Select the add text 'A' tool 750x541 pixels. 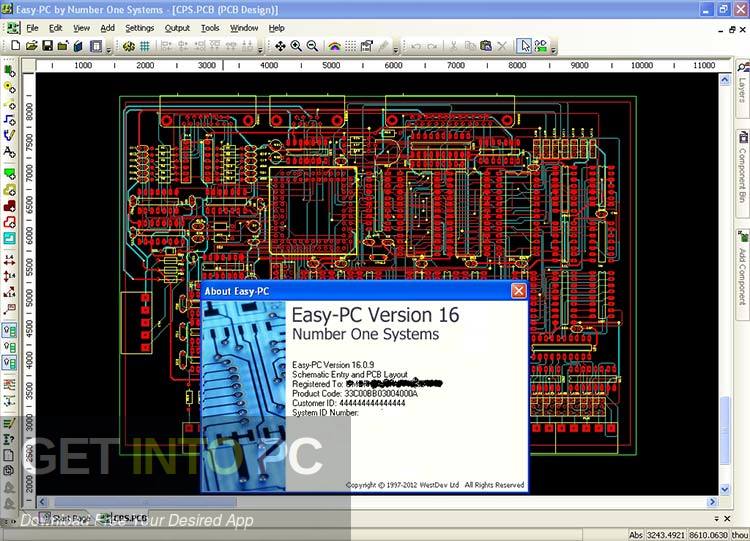(x=10, y=152)
